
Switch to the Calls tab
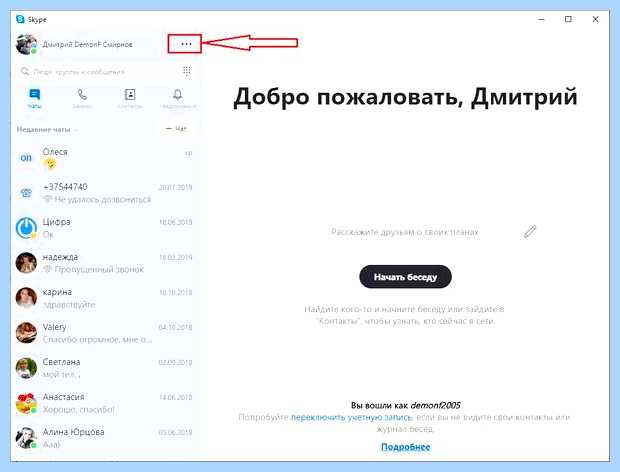(x=82, y=98)
